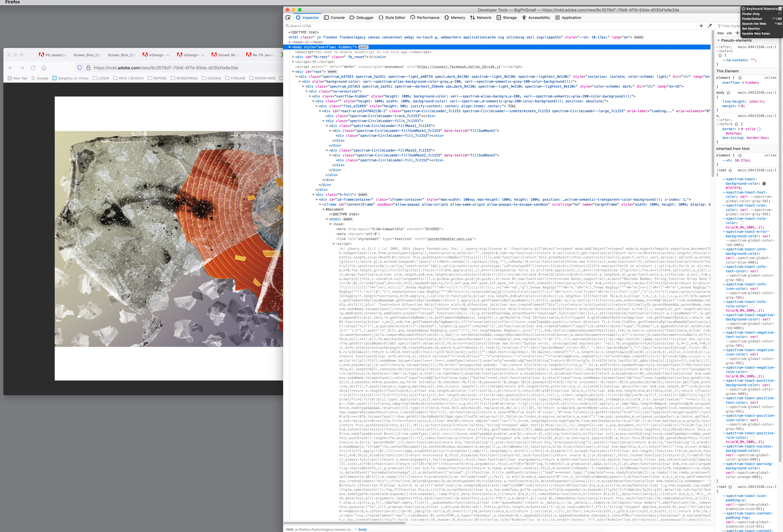Reload the page in Firefox

33,68
